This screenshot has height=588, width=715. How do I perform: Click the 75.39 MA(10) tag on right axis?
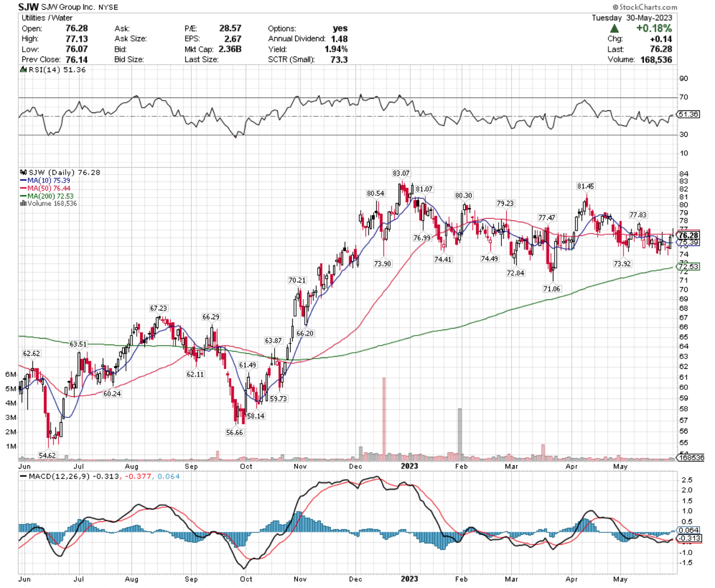coord(688,243)
